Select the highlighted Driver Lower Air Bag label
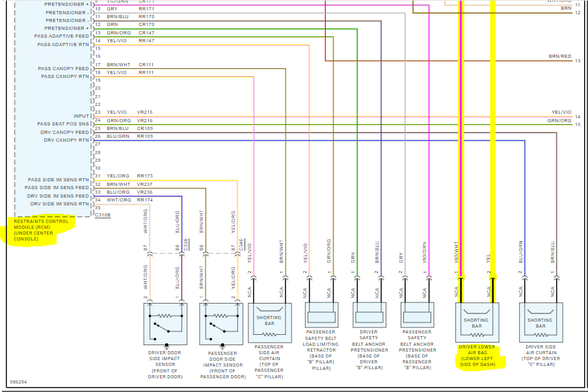The width and height of the screenshot is (588, 392). point(477,356)
